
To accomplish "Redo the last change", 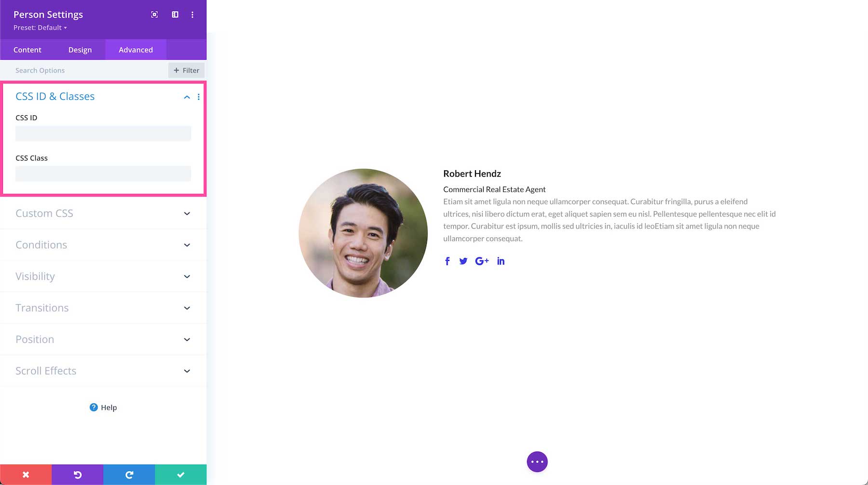I will [x=128, y=474].
